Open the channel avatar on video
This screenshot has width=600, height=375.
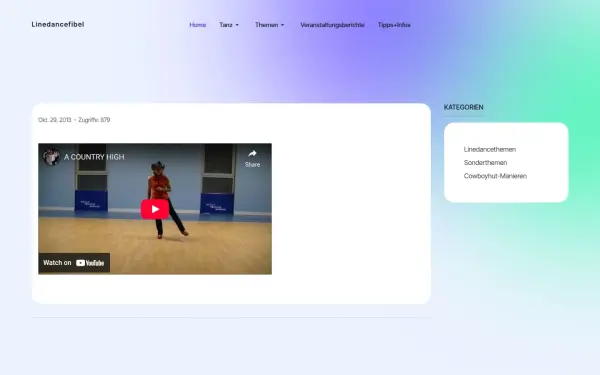point(51,157)
